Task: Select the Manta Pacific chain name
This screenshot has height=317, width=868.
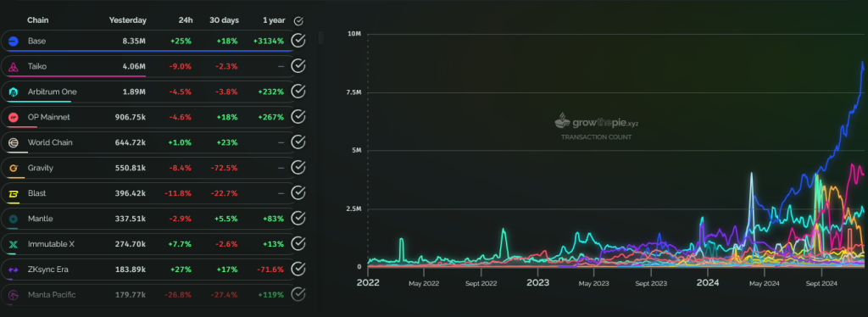Action: tap(52, 295)
